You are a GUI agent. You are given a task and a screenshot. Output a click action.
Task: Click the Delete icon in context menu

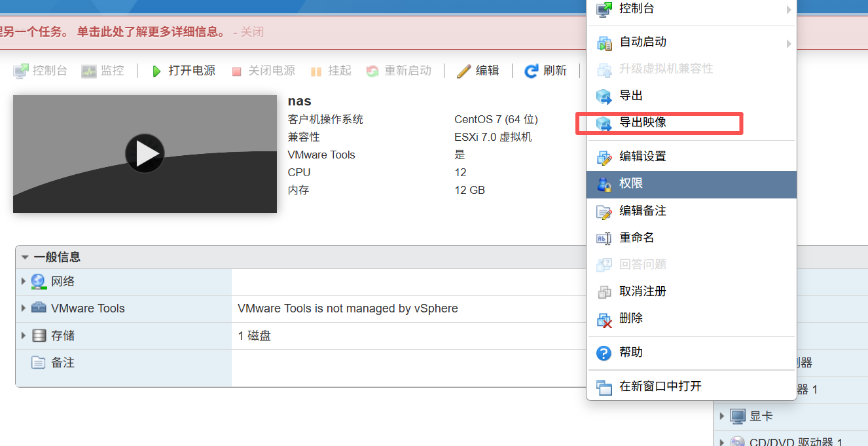tap(604, 319)
